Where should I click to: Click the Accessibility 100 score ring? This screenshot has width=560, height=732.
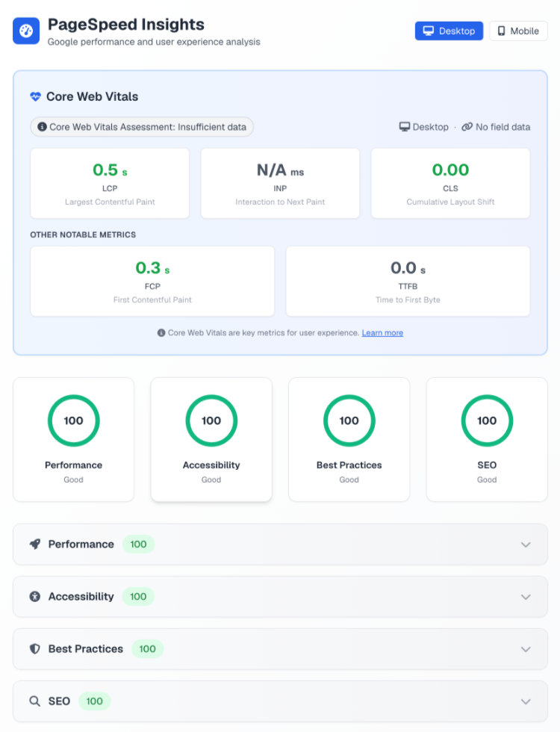click(211, 421)
